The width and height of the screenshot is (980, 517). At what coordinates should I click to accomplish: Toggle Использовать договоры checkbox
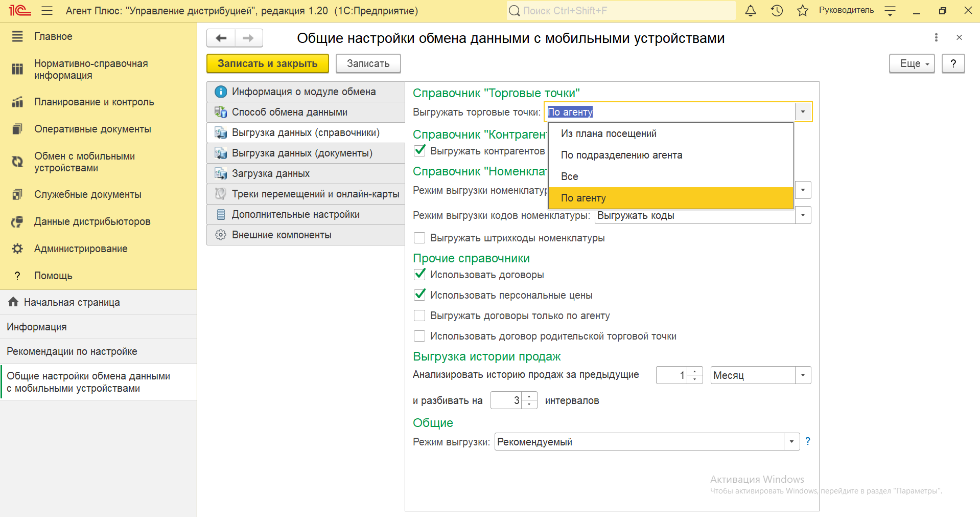click(x=419, y=274)
